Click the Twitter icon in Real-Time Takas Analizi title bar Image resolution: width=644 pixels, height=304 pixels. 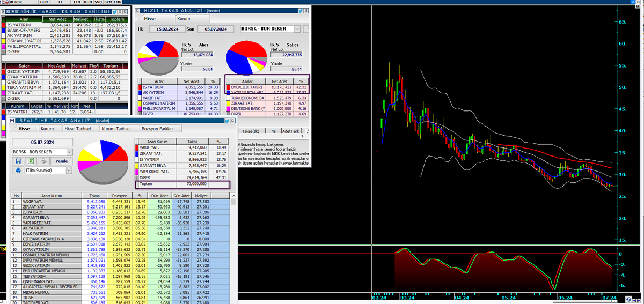(x=228, y=121)
